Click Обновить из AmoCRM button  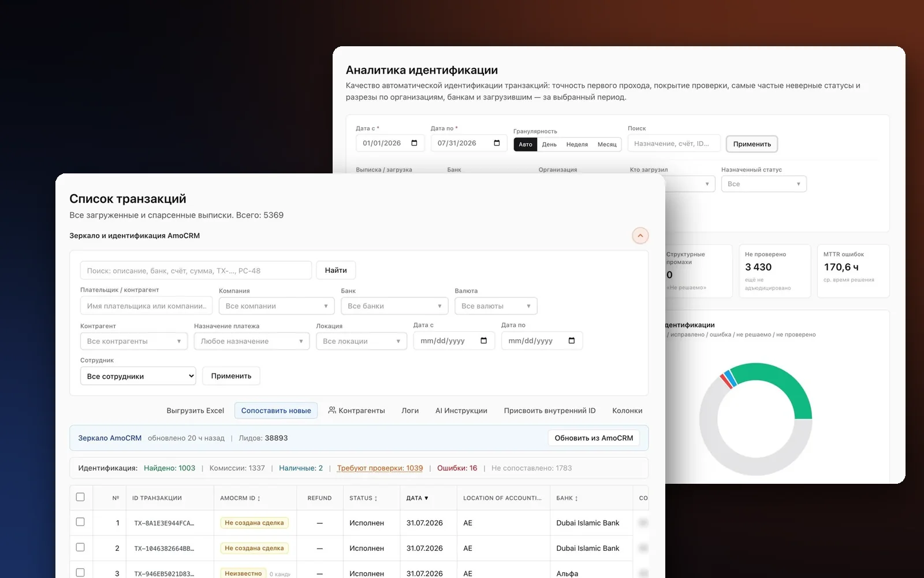coord(594,438)
